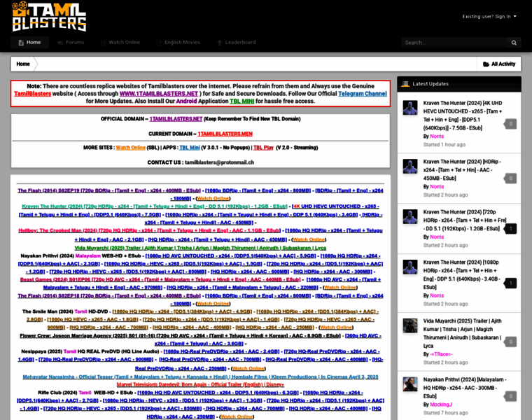Open avatar of Vida Muyarchi Trailer post
The image size is (532, 420).
coord(410,325)
